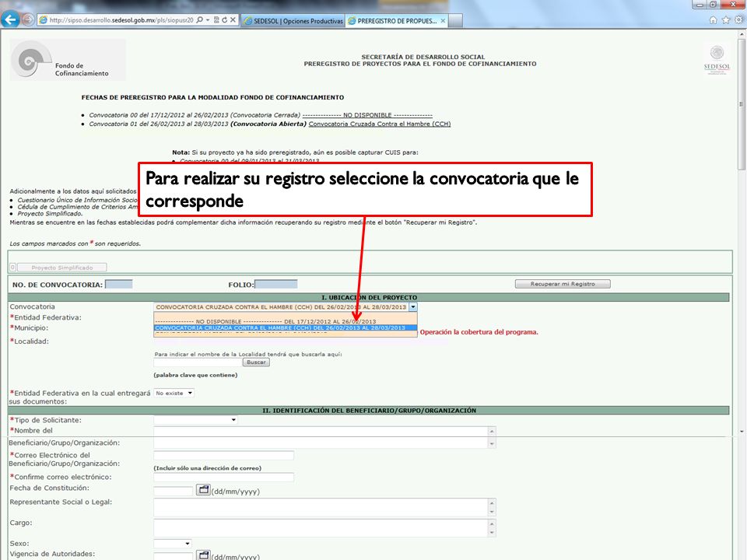Viewport: 747px width, 560px height.
Task: Click 'II. IDENTIFICACIÓN DEL BENEFICIARIO/GRUPO/ORGANIZACIÓN' header
Action: (369, 411)
